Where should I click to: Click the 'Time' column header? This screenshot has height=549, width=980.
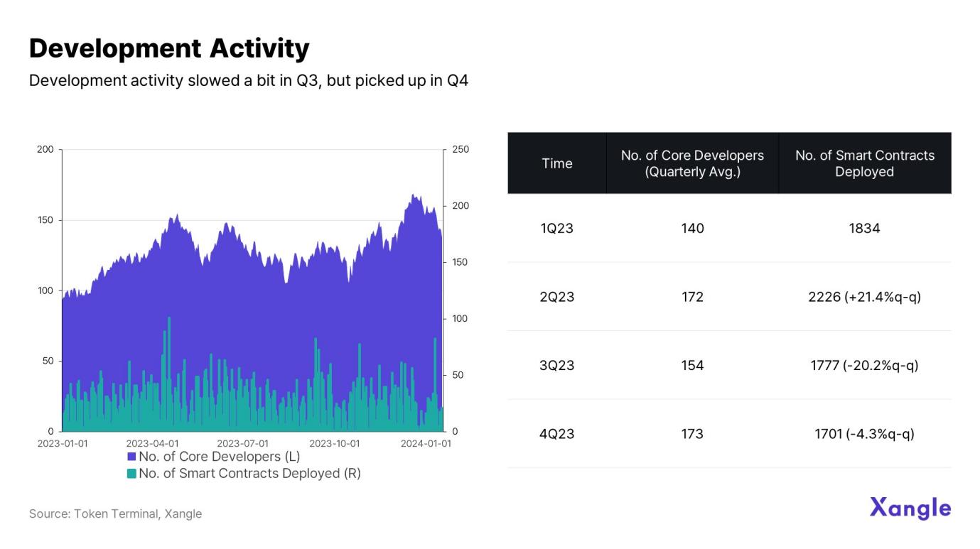click(556, 163)
